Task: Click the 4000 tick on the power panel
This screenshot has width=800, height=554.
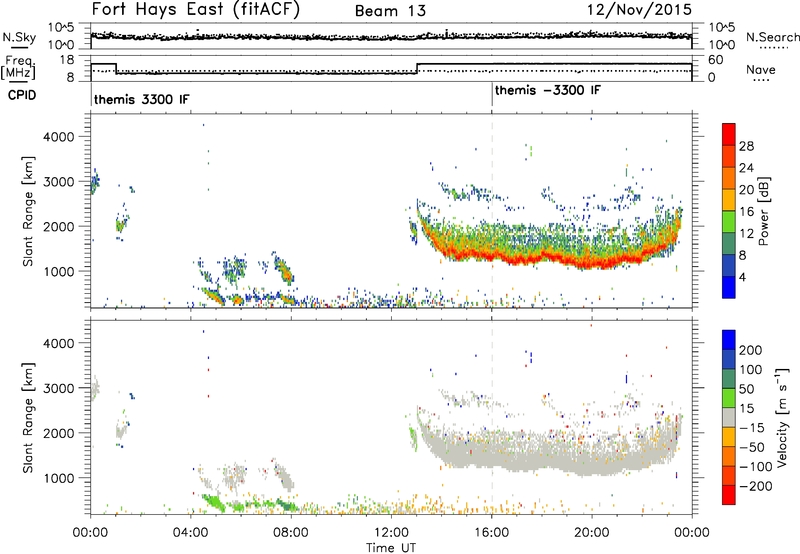Action: [x=59, y=137]
